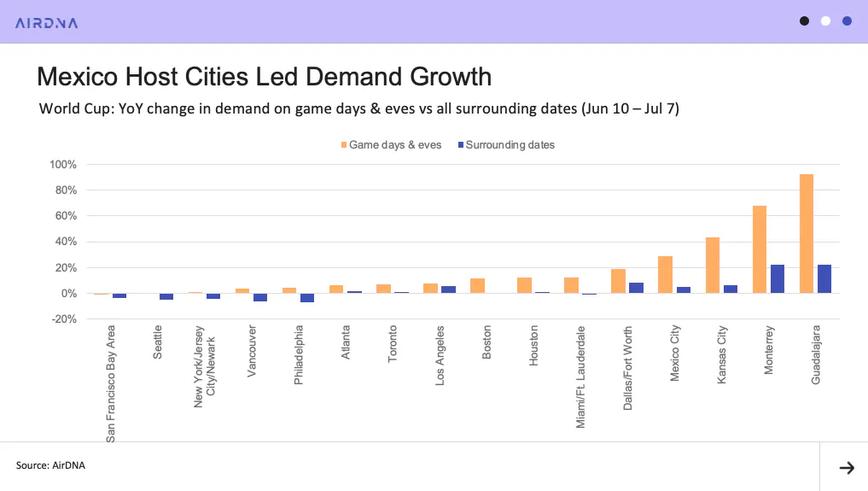Click the Monterrey blue surrounding dates bar
The image size is (868, 491).
pyautogui.click(x=778, y=279)
